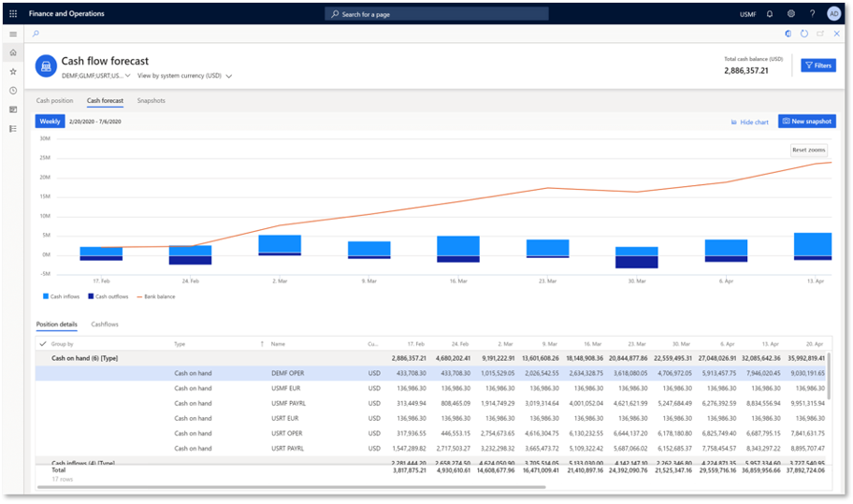Click Total cash balance value 2,886,357.21

point(746,71)
